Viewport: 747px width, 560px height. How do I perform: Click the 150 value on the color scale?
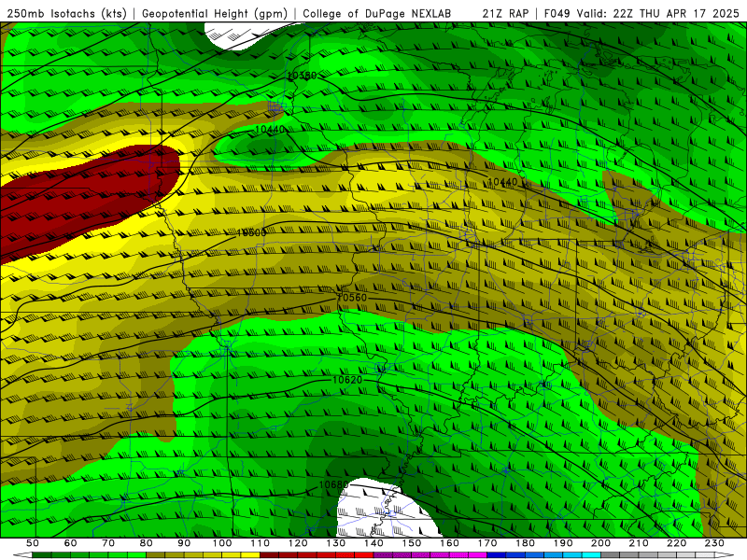click(412, 543)
